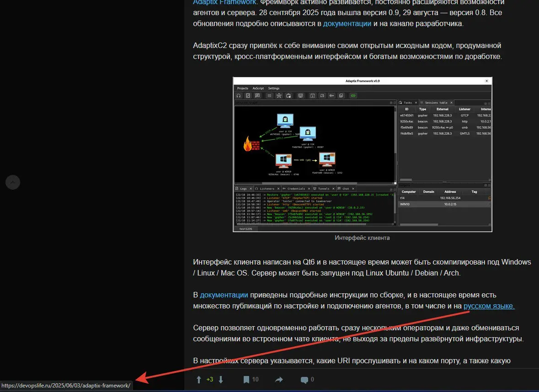The width and height of the screenshot is (539, 392).
Task: Click the caption Интерфейс клиента
Action: [x=362, y=238]
